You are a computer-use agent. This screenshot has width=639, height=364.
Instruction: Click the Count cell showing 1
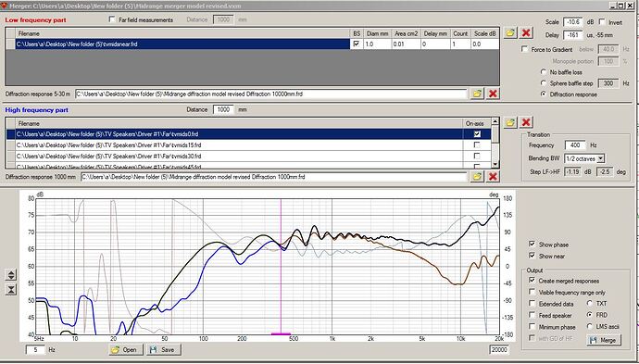tap(459, 44)
